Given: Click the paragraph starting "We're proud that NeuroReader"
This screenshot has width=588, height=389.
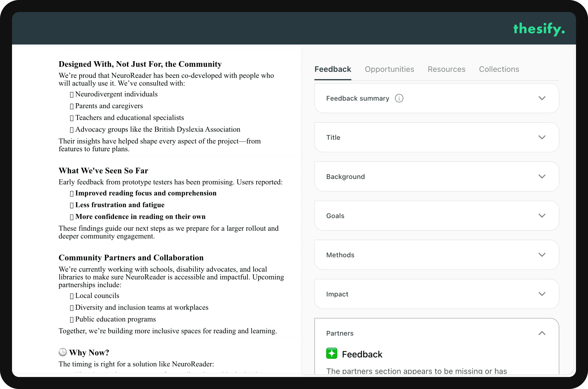Looking at the screenshot, I should (166, 79).
